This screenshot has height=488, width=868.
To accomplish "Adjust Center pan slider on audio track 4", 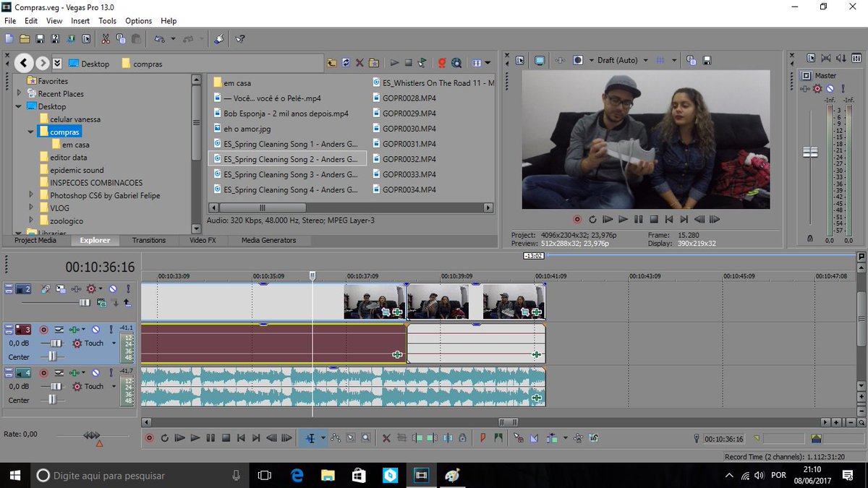I will coord(51,400).
